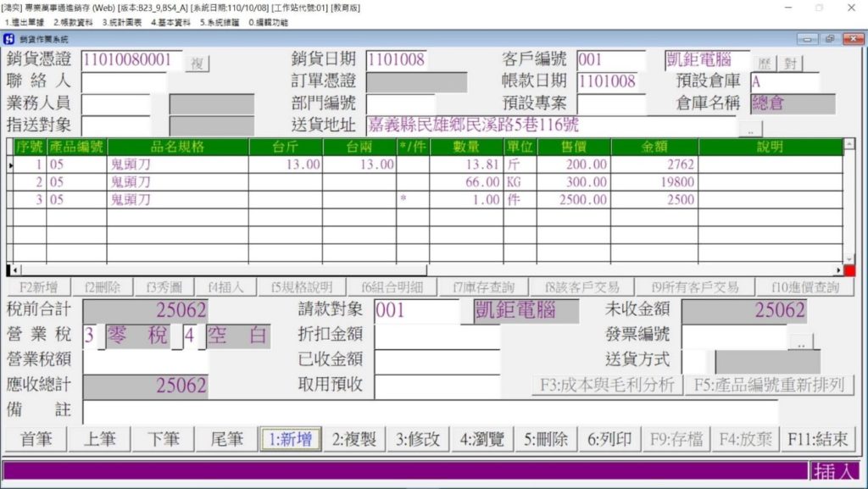Viewport: 868px width, 489px height.
Task: Click the 請款對象 field showing 001
Action: click(417, 310)
